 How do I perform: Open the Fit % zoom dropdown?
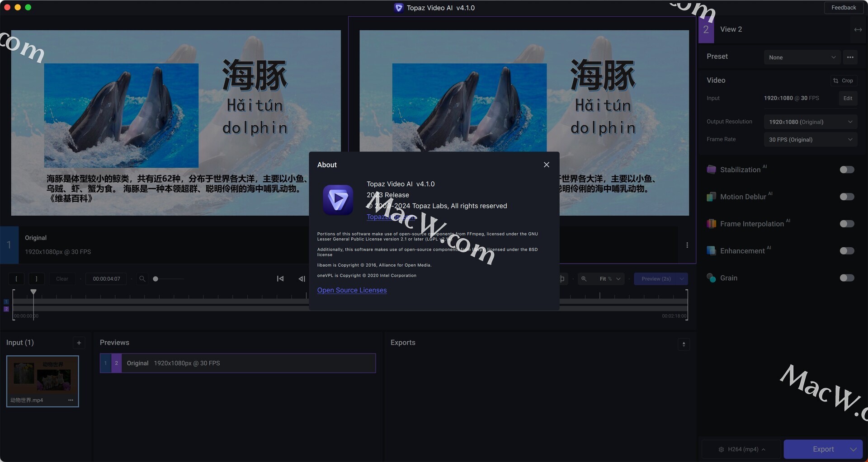click(610, 279)
